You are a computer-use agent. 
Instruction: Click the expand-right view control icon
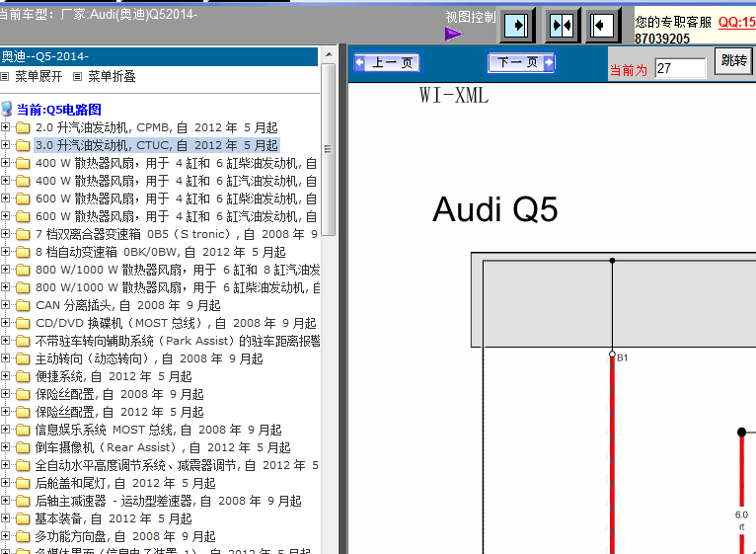coord(516,24)
